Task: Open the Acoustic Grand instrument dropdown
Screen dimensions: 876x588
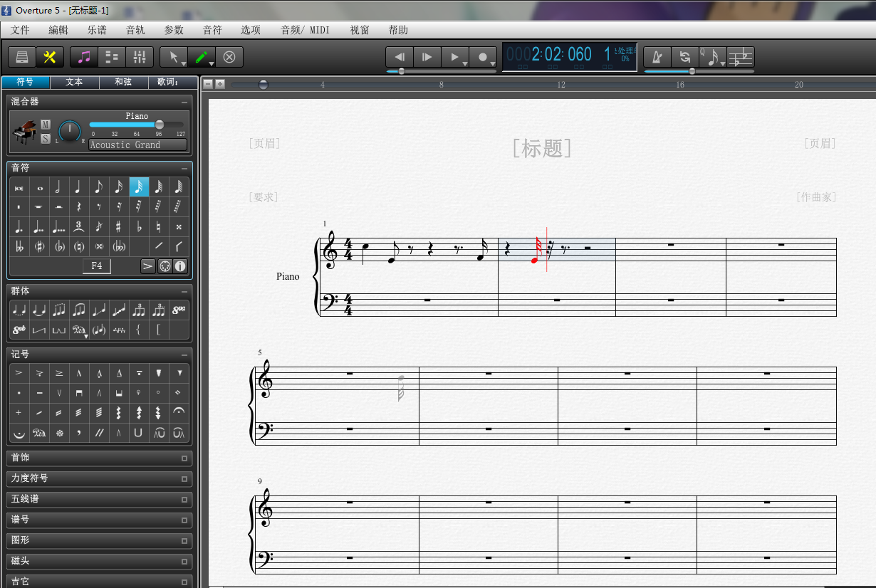Action: click(137, 145)
